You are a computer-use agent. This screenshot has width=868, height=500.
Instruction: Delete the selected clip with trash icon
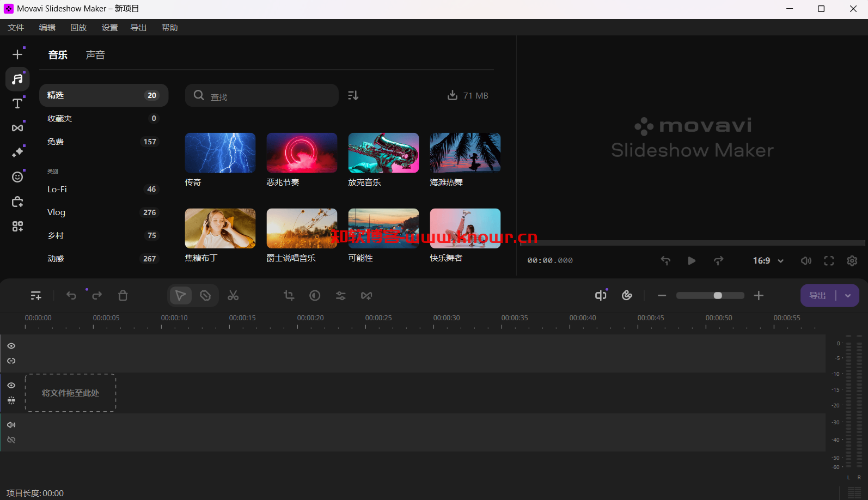click(x=123, y=295)
